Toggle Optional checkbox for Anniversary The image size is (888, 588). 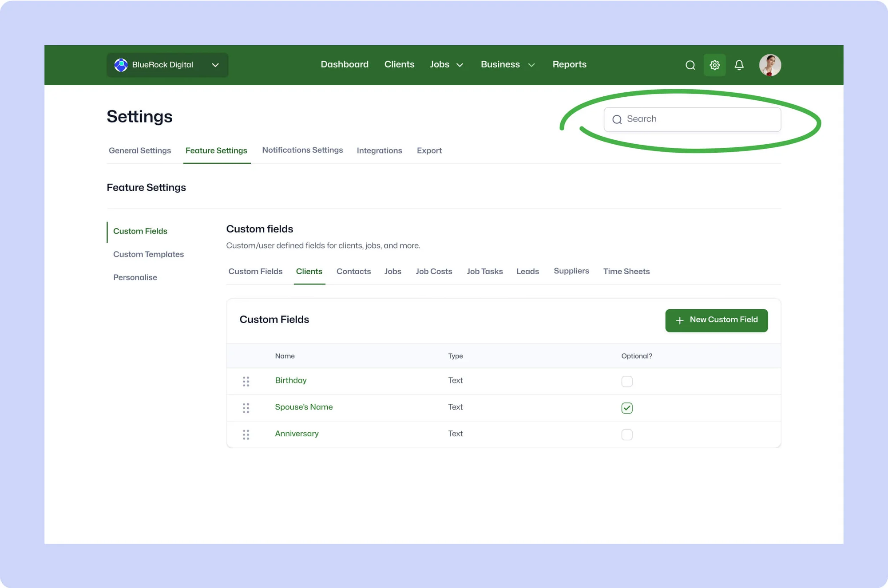[627, 434]
